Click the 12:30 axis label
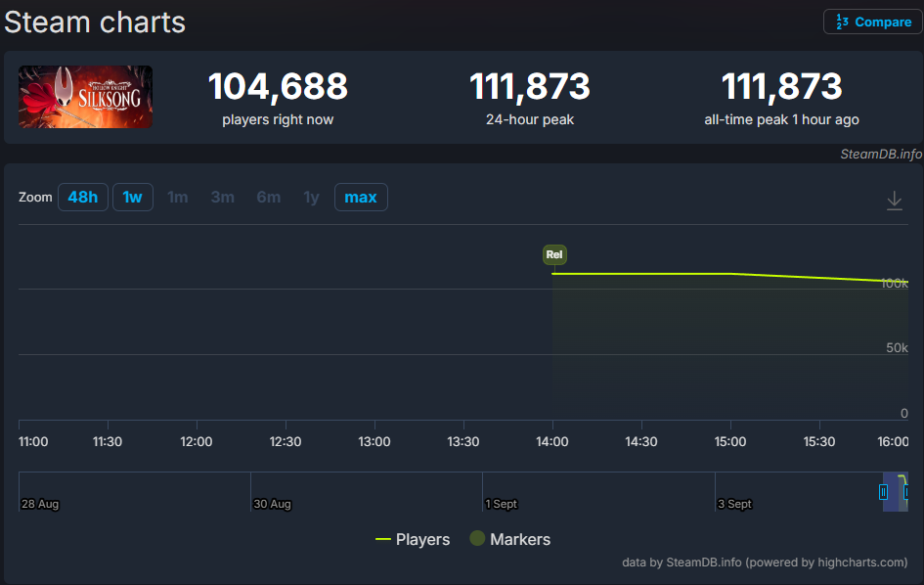924x585 pixels. tap(286, 442)
